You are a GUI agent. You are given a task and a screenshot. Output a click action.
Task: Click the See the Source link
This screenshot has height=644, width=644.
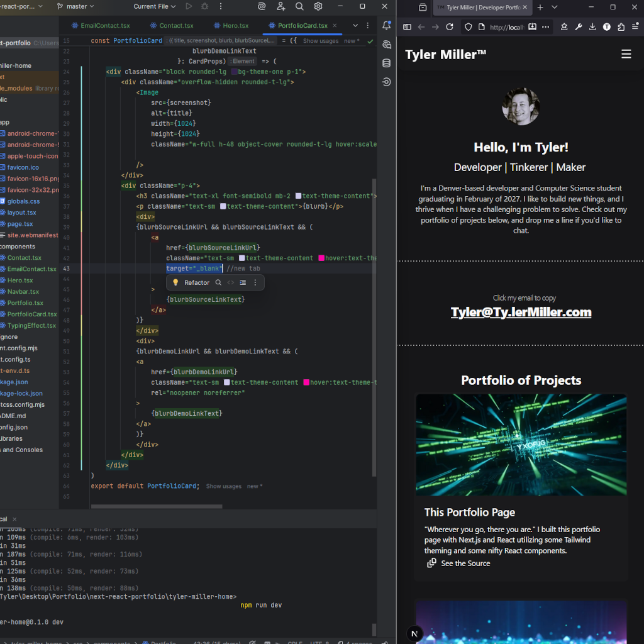point(465,563)
